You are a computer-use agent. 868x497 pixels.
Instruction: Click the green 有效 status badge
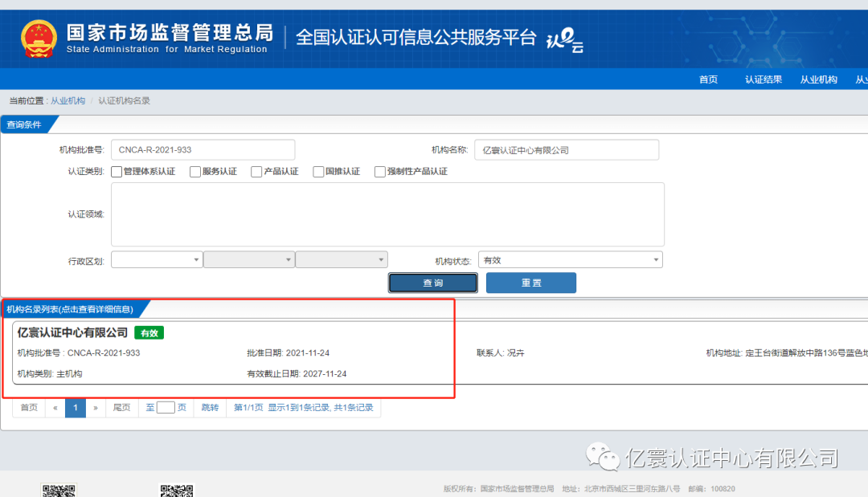(149, 333)
